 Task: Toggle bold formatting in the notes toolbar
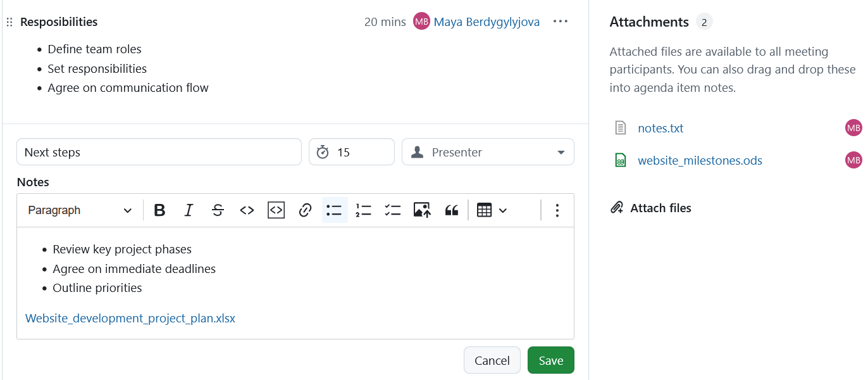coord(159,210)
